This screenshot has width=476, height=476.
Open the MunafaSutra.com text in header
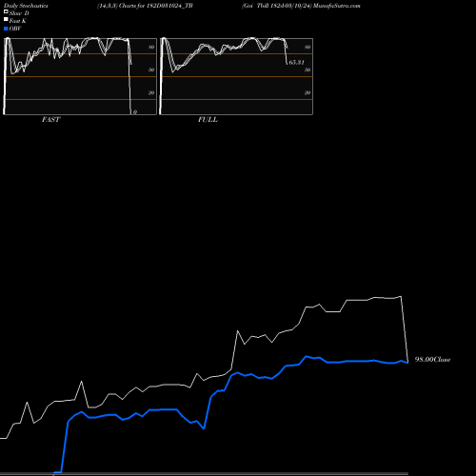pos(337,6)
